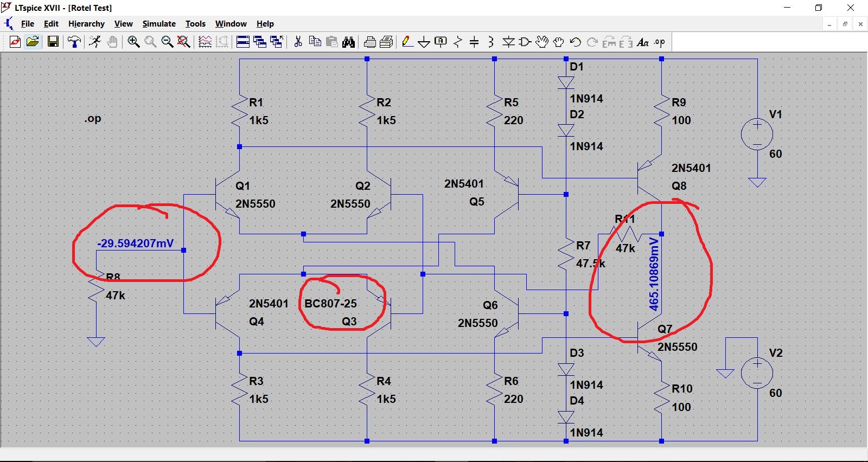Click the New Schematic toolbar icon
The height and width of the screenshot is (462, 868).
click(15, 42)
